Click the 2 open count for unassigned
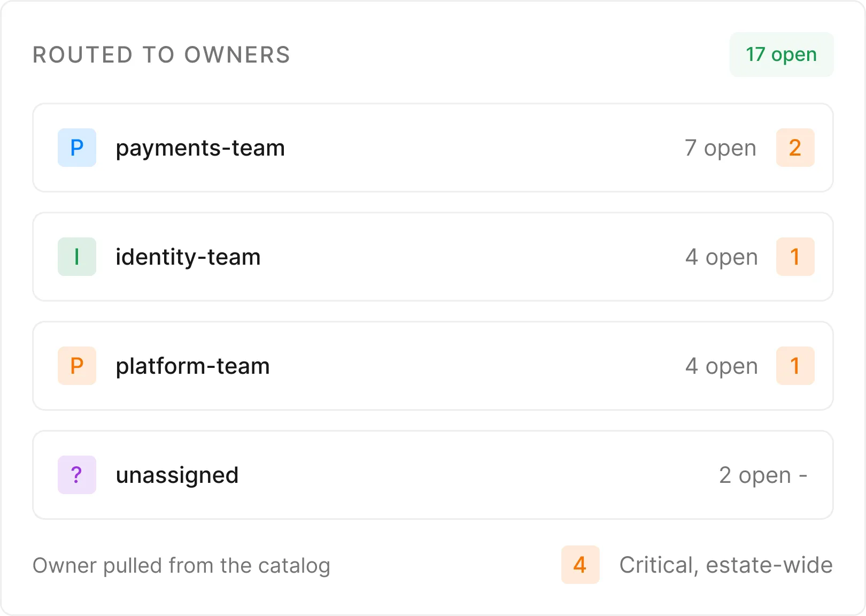 755,475
